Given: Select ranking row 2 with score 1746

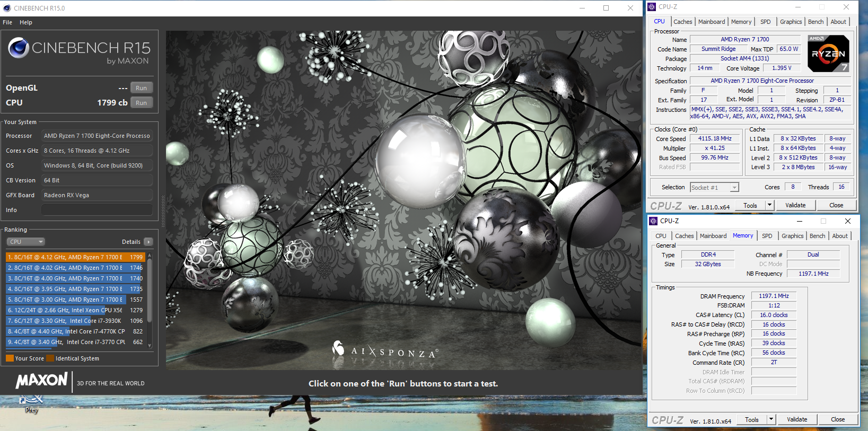Looking at the screenshot, I should click(x=75, y=268).
